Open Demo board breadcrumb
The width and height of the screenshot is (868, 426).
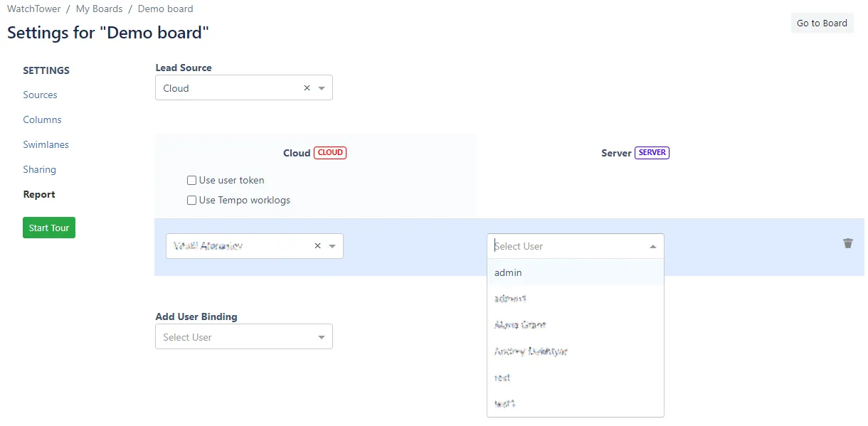(165, 9)
